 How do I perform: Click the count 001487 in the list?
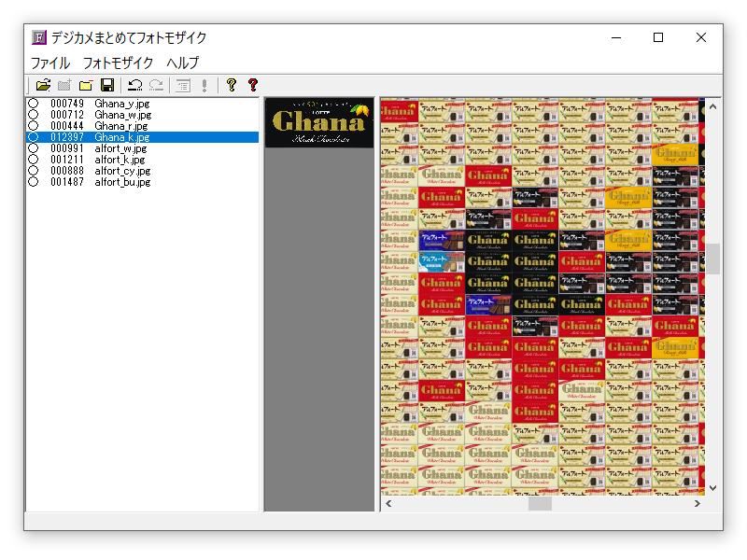coord(67,182)
